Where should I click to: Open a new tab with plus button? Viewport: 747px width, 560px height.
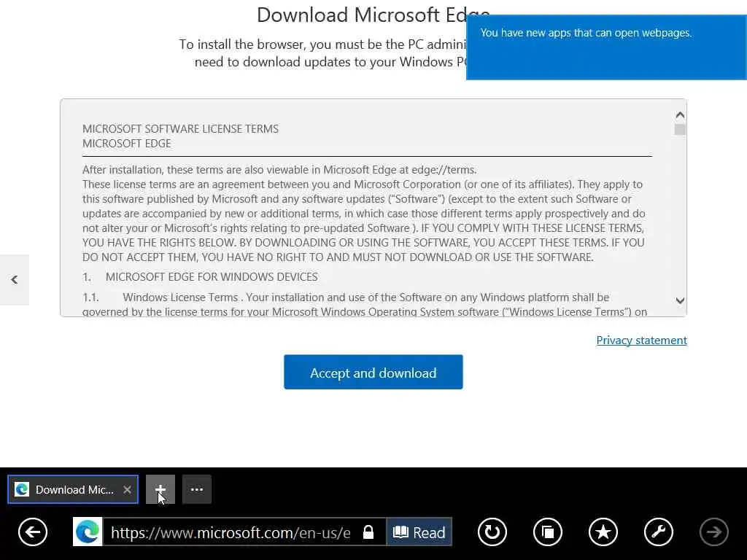160,489
